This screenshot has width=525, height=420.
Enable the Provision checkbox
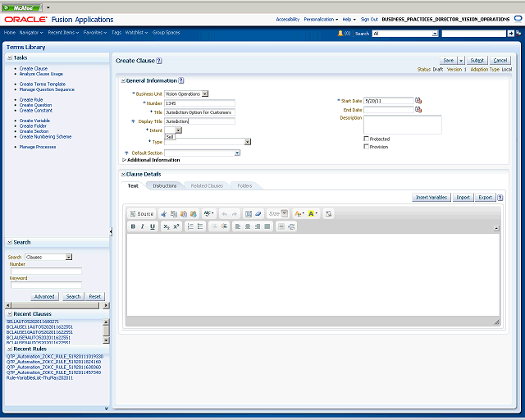click(366, 147)
